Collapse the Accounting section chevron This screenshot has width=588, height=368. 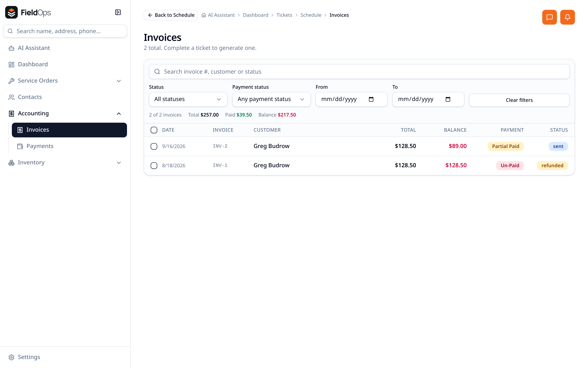point(119,114)
